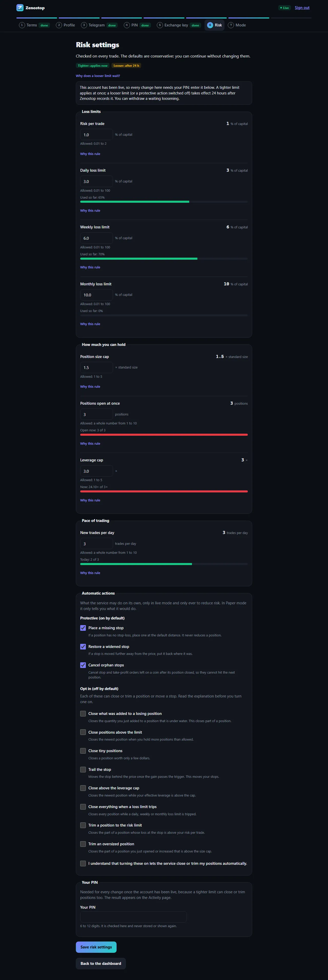328x980 pixels.
Task: Expand 'Why this rule' under Daily loss limit
Action: click(x=90, y=210)
